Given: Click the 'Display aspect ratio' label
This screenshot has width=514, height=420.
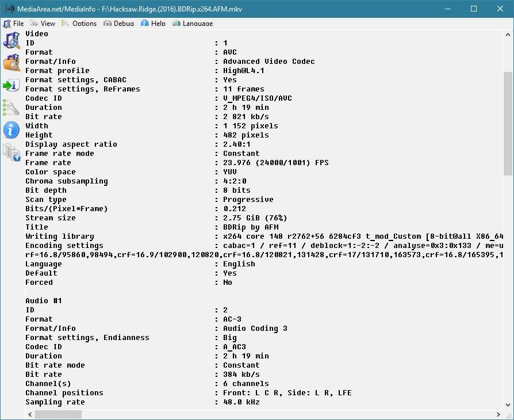Looking at the screenshot, I should (71, 144).
